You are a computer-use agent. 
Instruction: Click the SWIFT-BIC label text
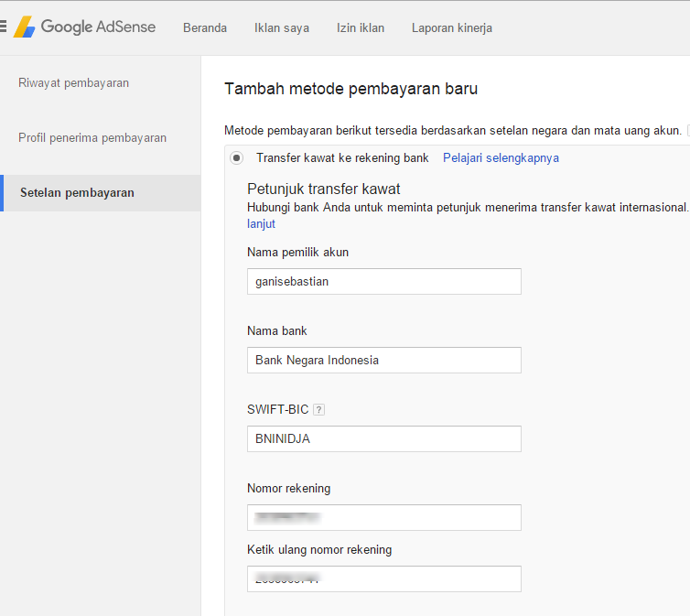(x=277, y=410)
